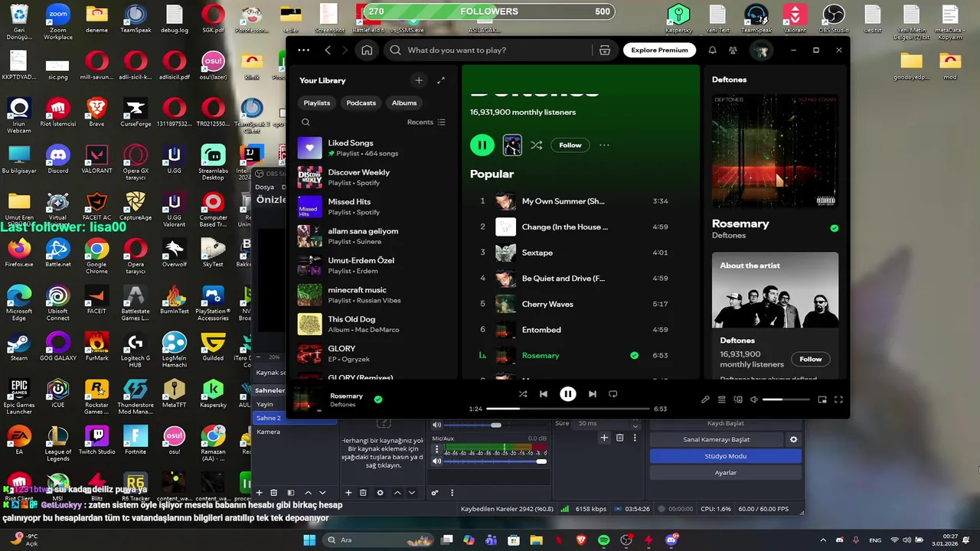Enter Spotify full screen mode
This screenshot has height=551, width=980.
tap(838, 399)
